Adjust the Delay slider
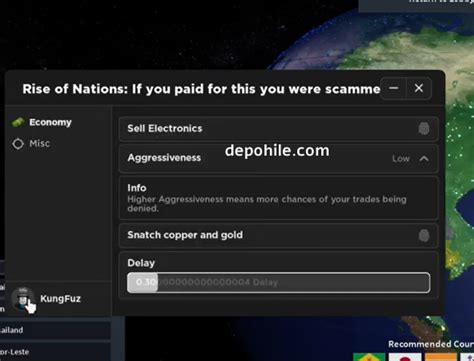The image size is (474, 361). (x=278, y=283)
